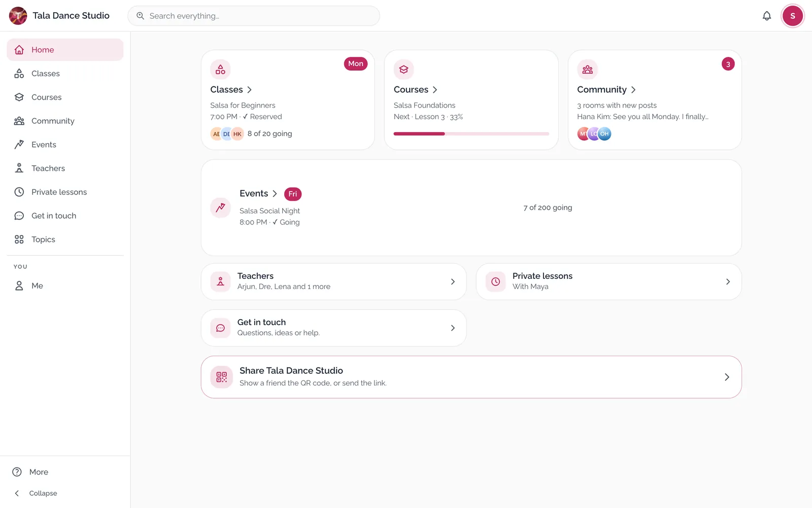The height and width of the screenshot is (508, 812).
Task: Open Topics in sidebar
Action: [x=65, y=239]
